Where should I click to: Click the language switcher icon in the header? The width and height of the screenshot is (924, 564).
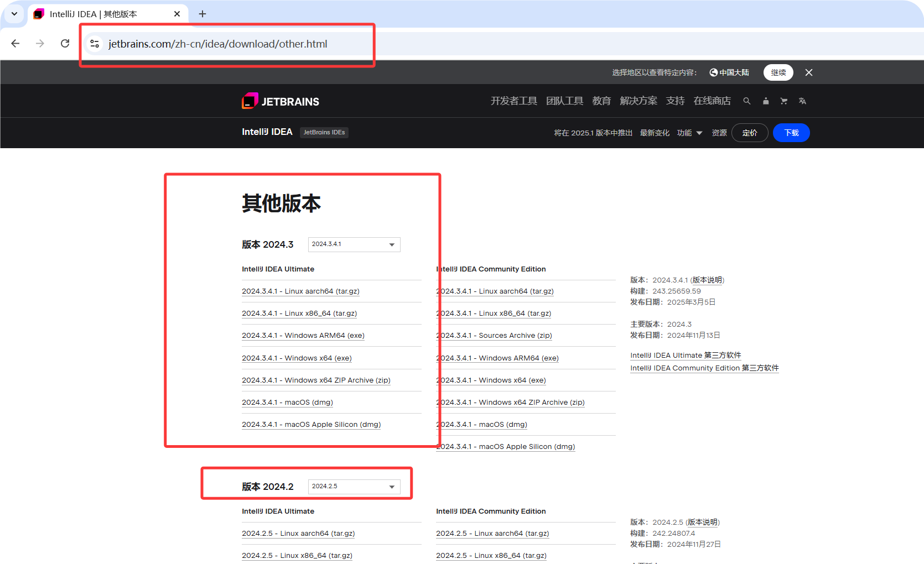tap(803, 101)
